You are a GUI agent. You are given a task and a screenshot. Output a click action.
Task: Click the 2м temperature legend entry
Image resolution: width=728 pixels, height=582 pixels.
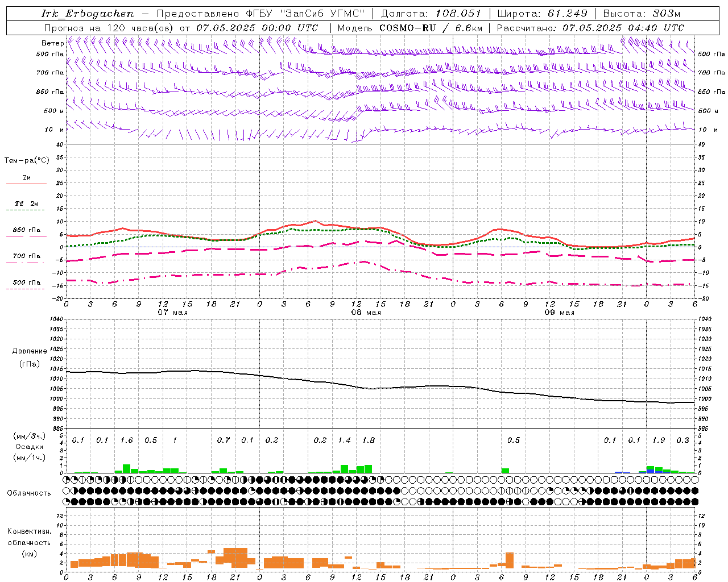coord(27,178)
